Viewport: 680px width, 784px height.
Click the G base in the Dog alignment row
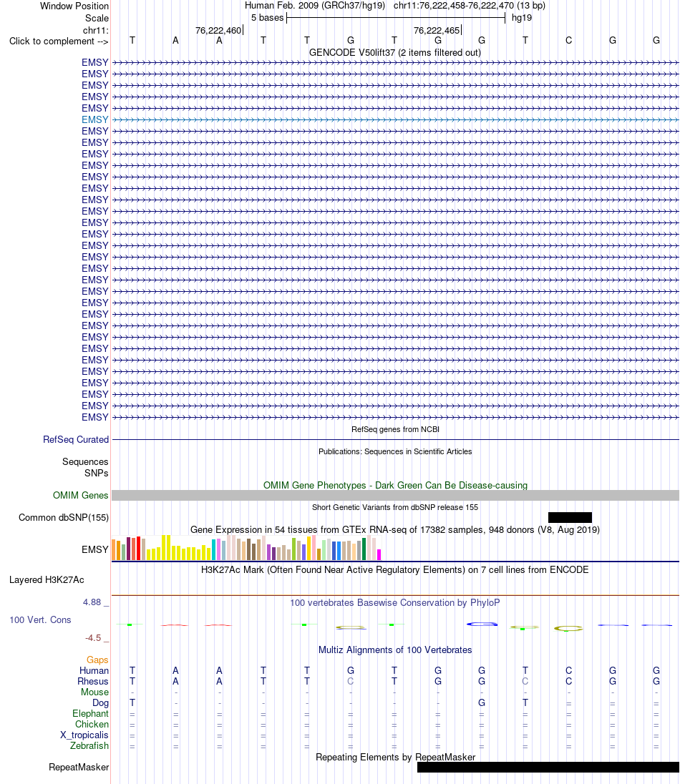(481, 703)
